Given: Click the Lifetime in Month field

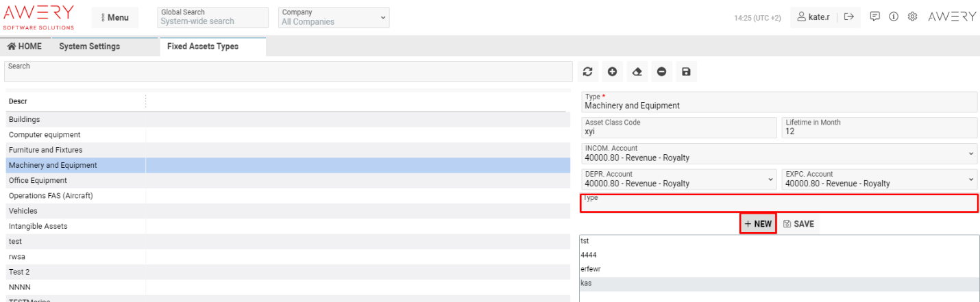Looking at the screenshot, I should pyautogui.click(x=879, y=127).
